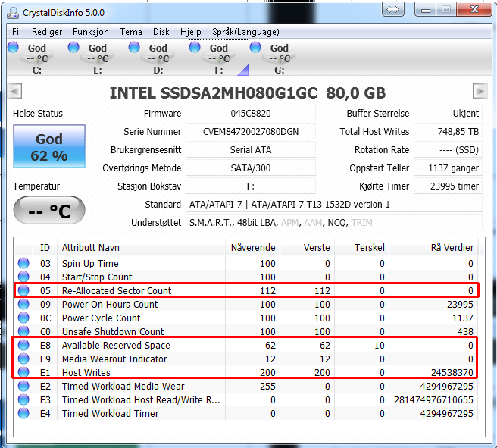Select the Available Reserved Space threshold 10
The height and width of the screenshot is (448, 497).
point(380,345)
